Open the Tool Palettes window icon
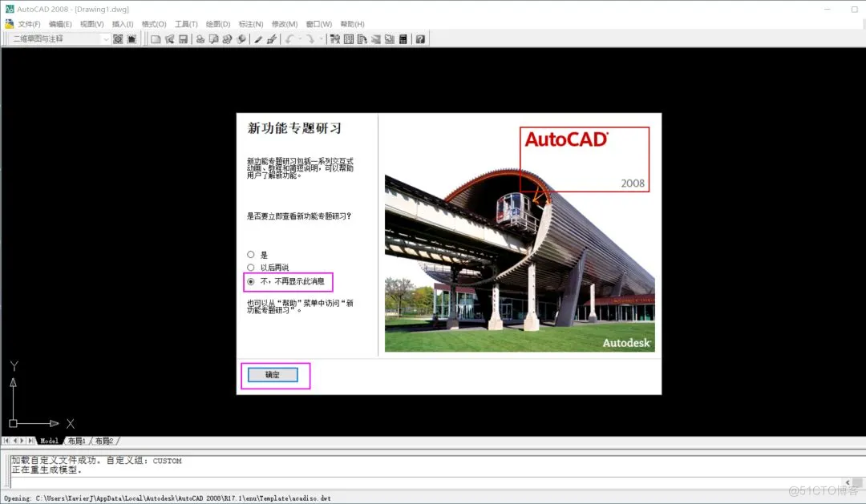The image size is (866, 504). click(362, 39)
